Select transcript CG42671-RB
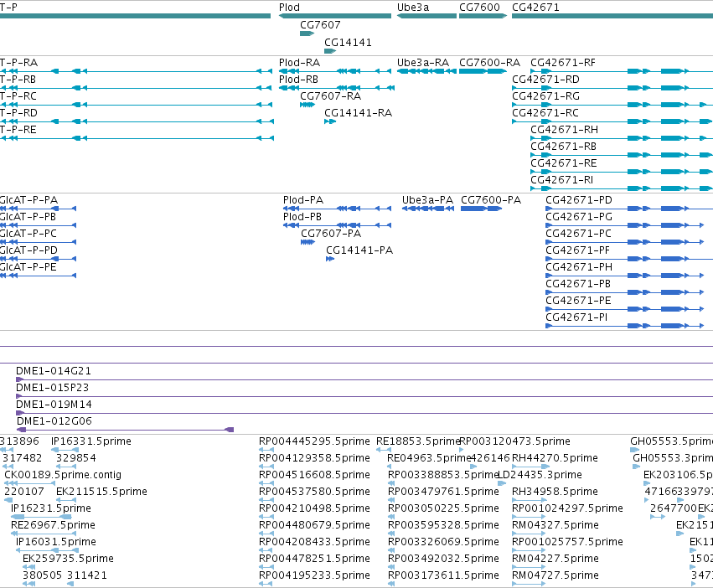Viewport: 713px width, 588px height. 563,147
